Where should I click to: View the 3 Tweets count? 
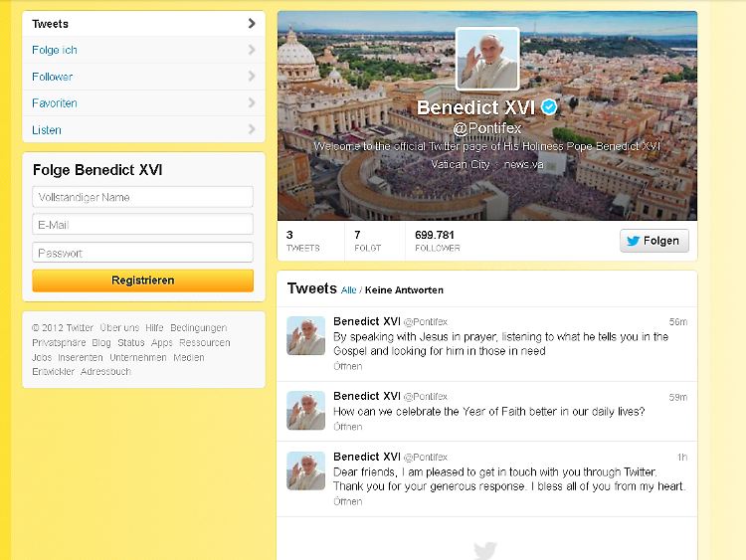(x=303, y=241)
